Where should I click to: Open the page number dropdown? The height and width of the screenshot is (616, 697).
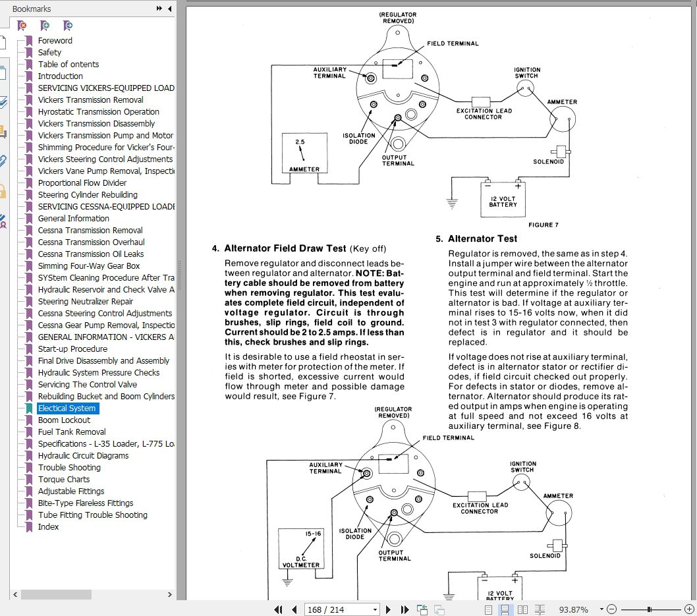coord(375,610)
